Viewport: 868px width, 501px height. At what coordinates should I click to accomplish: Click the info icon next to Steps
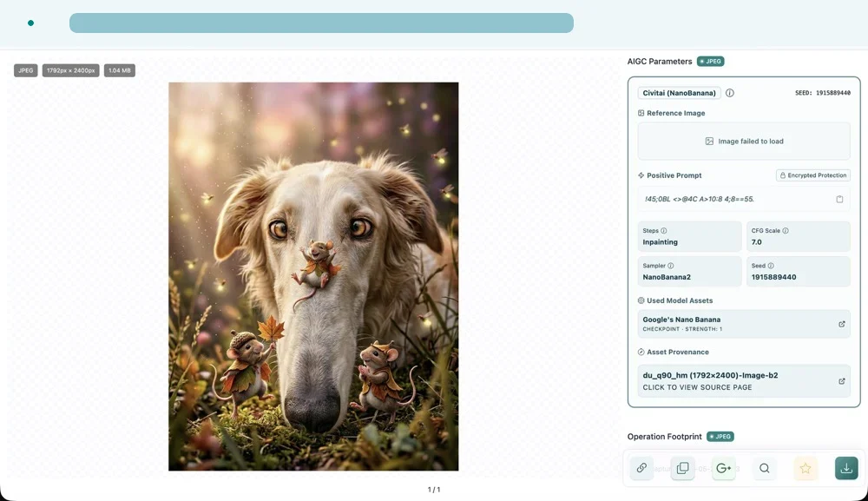[x=664, y=231]
